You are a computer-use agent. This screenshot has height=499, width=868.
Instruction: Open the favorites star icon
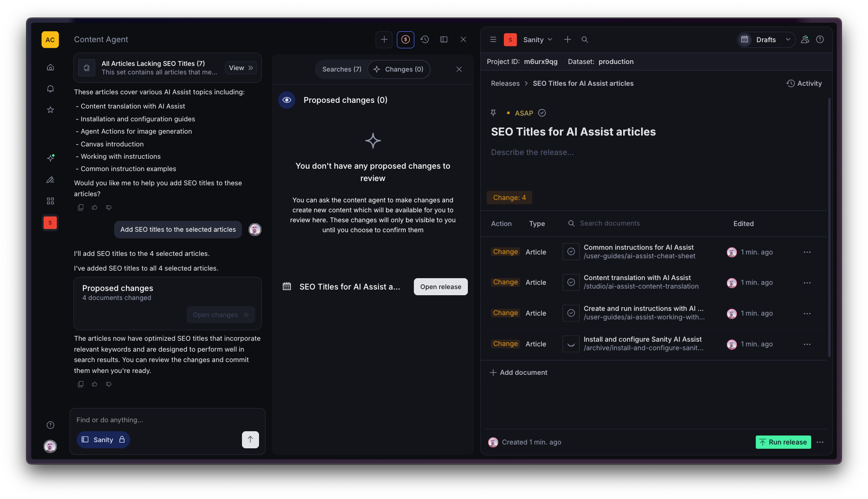[50, 110]
